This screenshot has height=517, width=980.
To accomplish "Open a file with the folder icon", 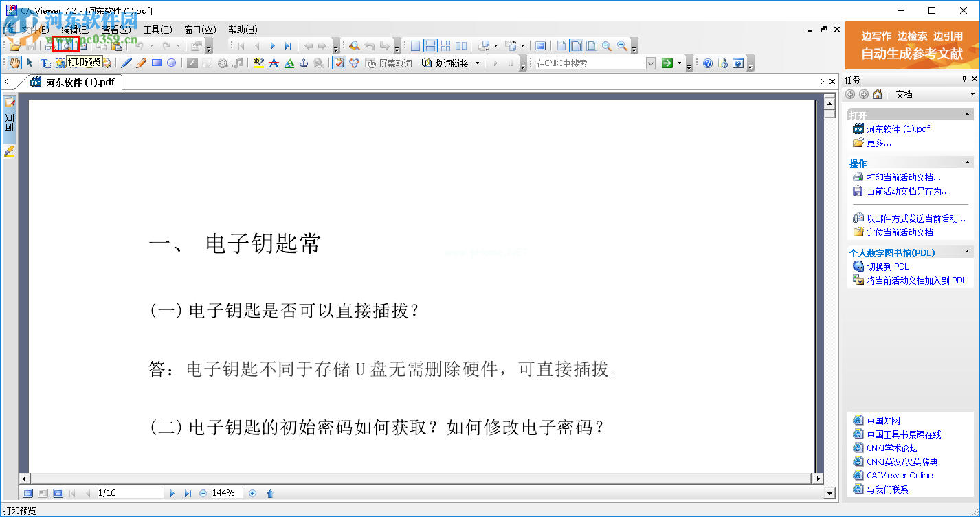I will pos(14,46).
